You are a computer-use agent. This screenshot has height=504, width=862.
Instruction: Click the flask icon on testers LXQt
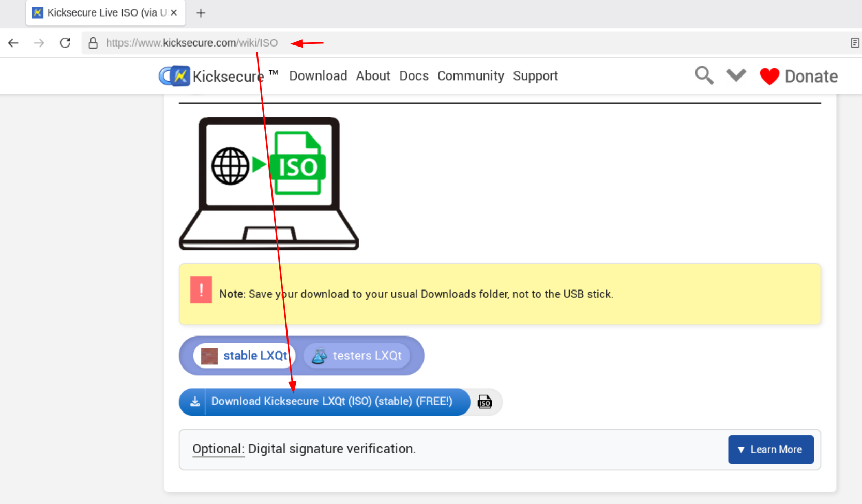pos(320,356)
